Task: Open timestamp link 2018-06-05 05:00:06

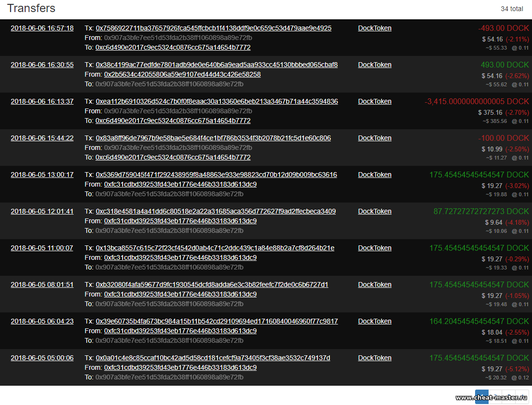Action: (x=42, y=358)
